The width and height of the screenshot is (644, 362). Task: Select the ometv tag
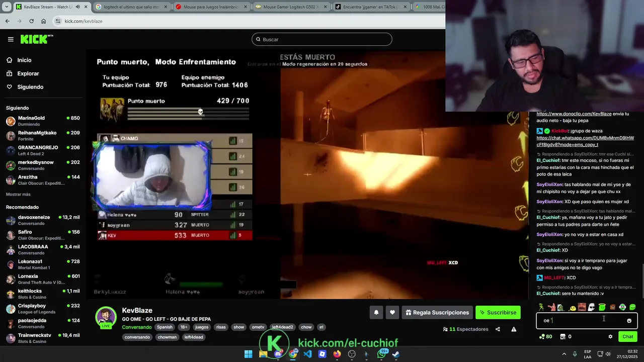tap(258, 327)
